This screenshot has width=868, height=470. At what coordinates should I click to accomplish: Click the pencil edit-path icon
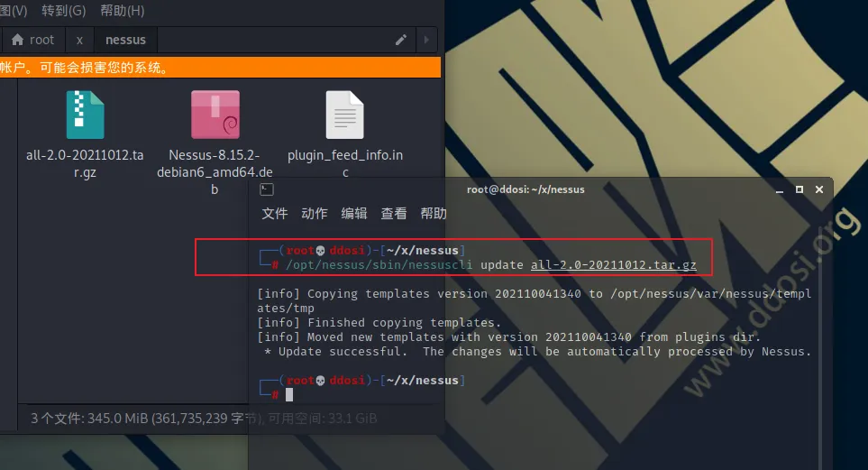[x=401, y=40]
